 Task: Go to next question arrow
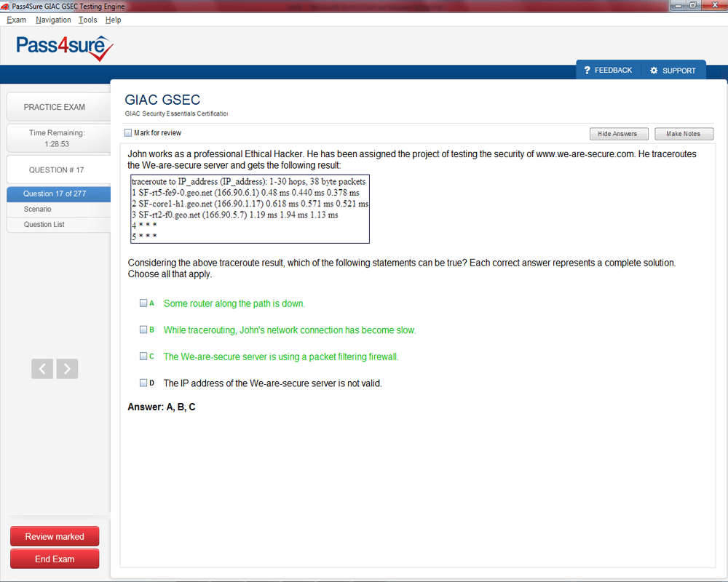point(67,369)
